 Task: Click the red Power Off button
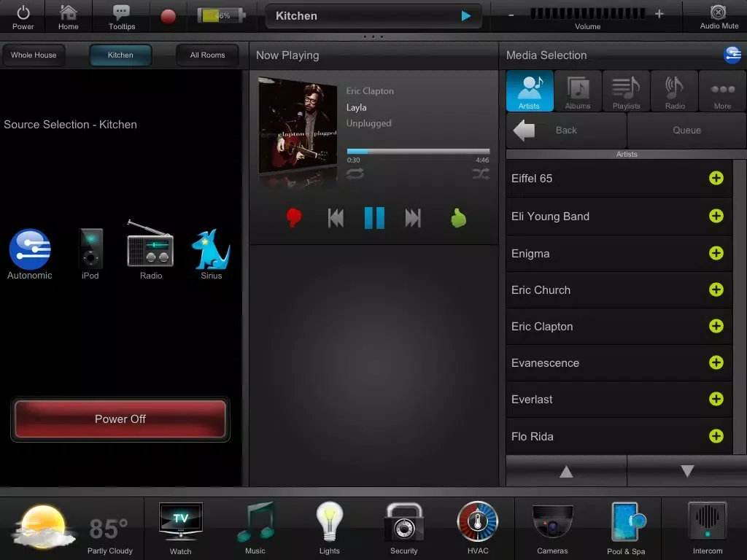[120, 419]
